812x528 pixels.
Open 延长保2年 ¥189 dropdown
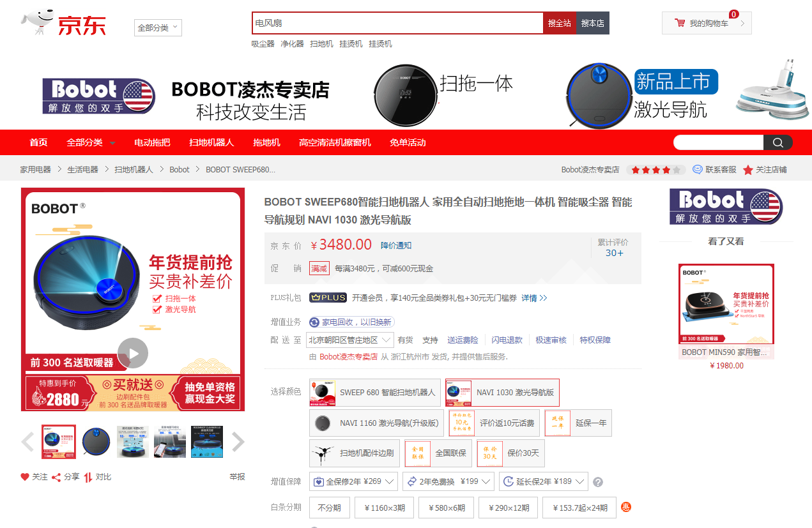point(544,481)
